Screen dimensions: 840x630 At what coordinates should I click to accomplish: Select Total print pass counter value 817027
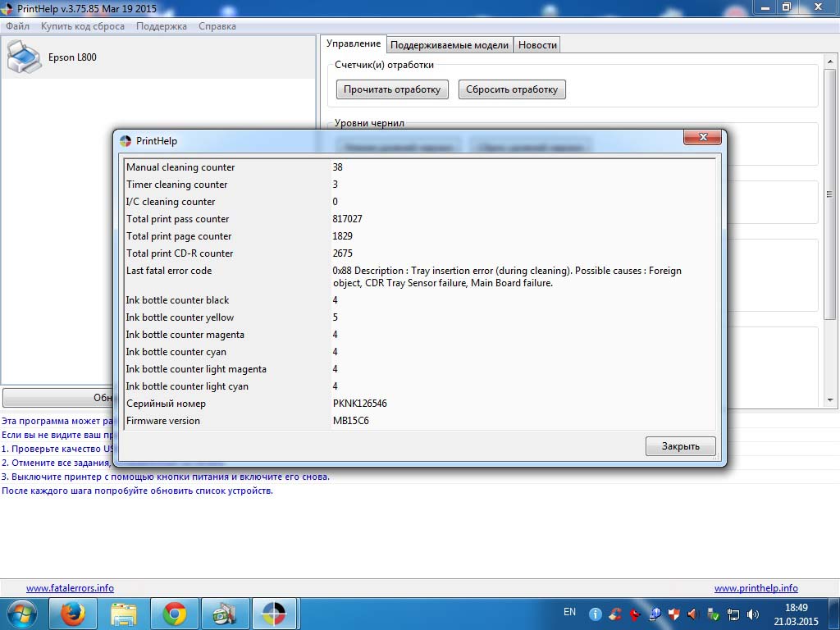(x=347, y=219)
